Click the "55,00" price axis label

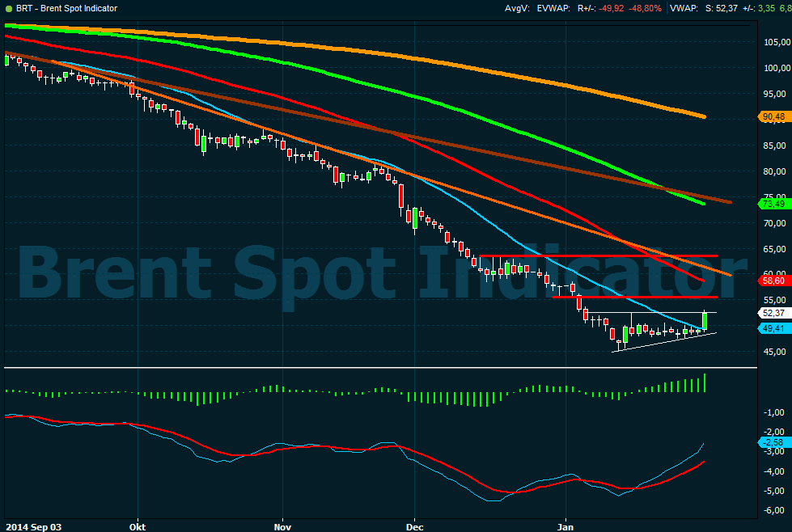pos(775,300)
